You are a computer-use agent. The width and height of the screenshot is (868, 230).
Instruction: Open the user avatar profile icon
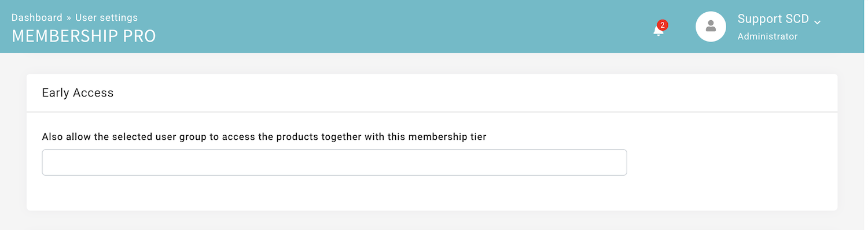[x=711, y=27]
